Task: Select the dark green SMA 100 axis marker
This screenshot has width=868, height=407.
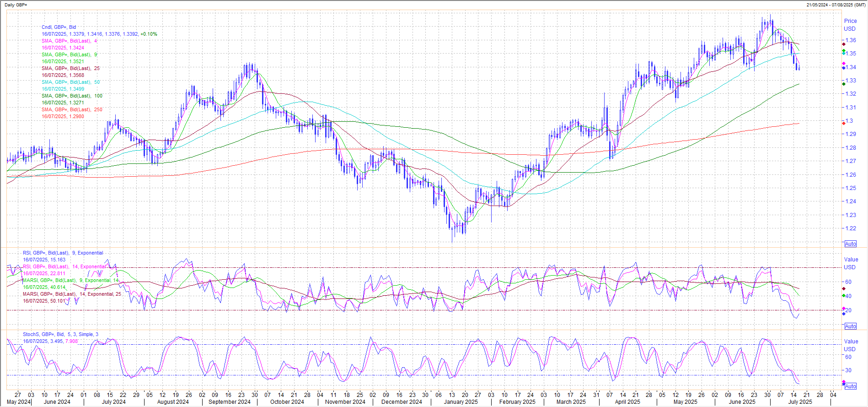Action: tap(844, 84)
